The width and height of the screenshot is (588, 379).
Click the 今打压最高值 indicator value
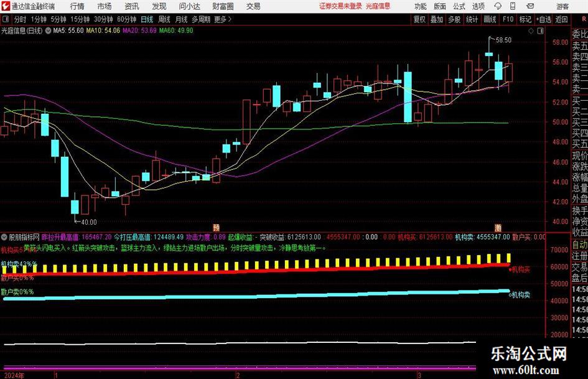click(149, 237)
